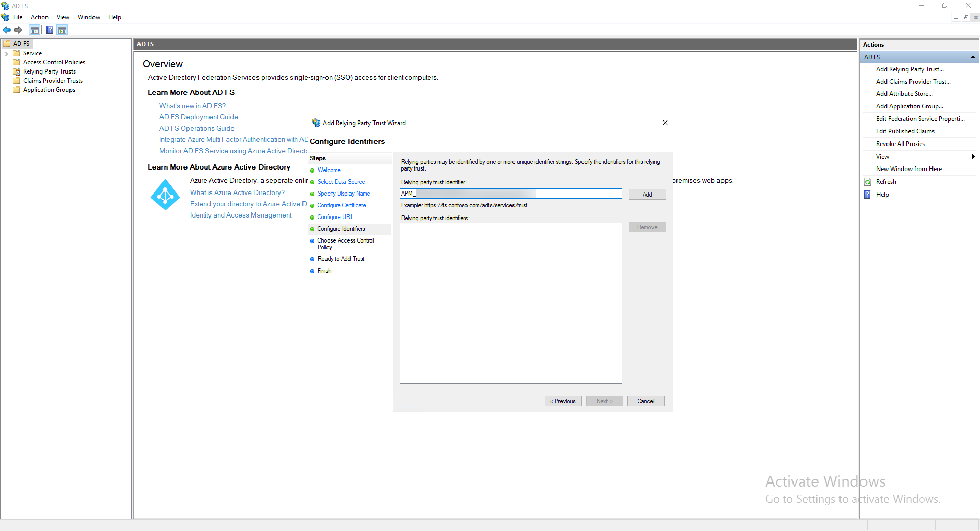Collapse the AD FS actions section header
This screenshot has height=531, width=980.
pos(972,57)
